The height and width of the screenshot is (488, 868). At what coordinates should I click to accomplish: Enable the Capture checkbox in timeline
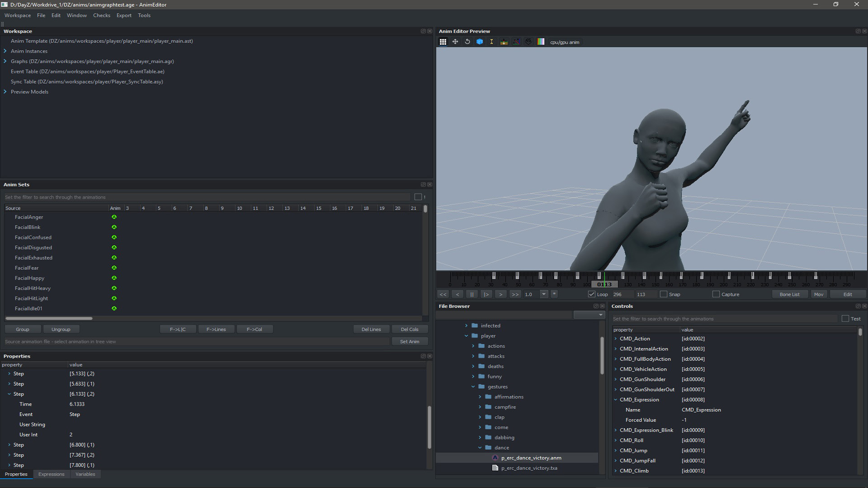tap(715, 294)
